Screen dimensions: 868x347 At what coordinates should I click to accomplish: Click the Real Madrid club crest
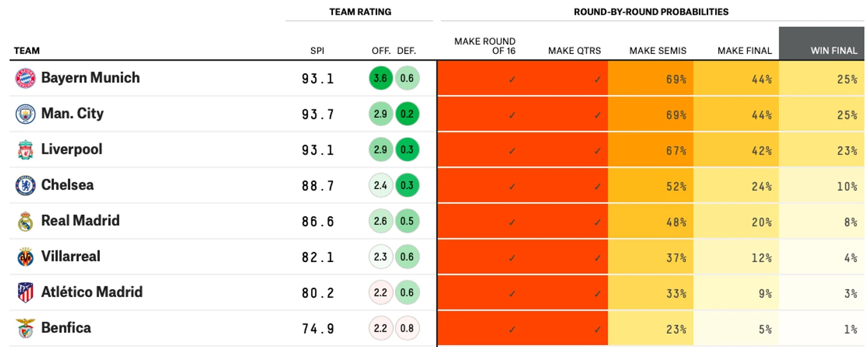click(x=26, y=221)
